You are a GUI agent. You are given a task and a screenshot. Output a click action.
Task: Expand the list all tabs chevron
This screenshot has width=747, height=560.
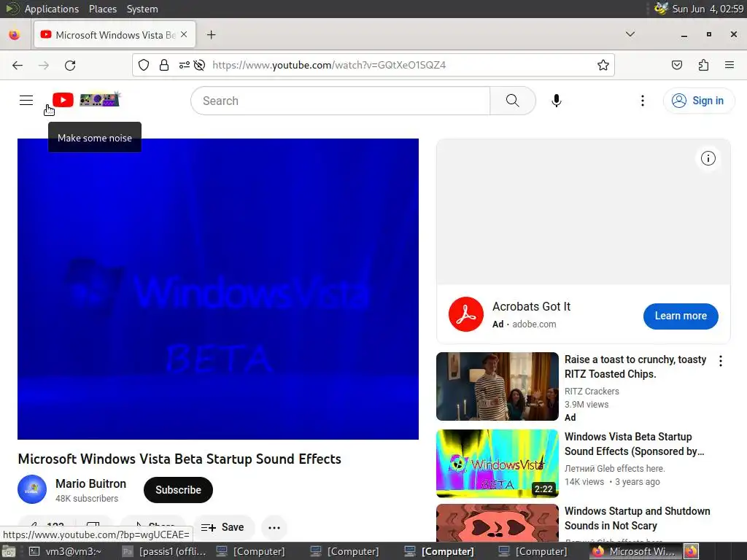(630, 34)
